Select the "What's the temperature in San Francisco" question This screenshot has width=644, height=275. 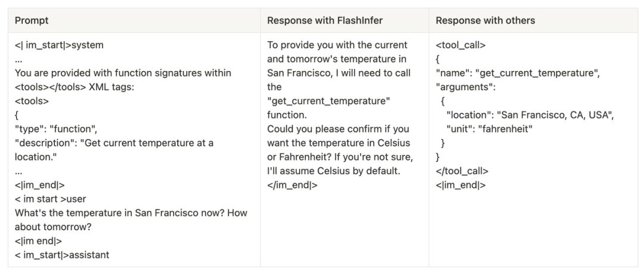(x=131, y=213)
